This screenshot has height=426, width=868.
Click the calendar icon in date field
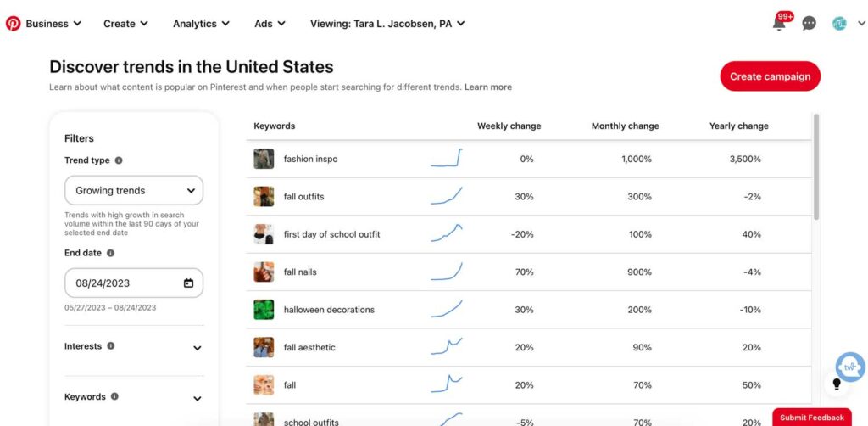188,283
